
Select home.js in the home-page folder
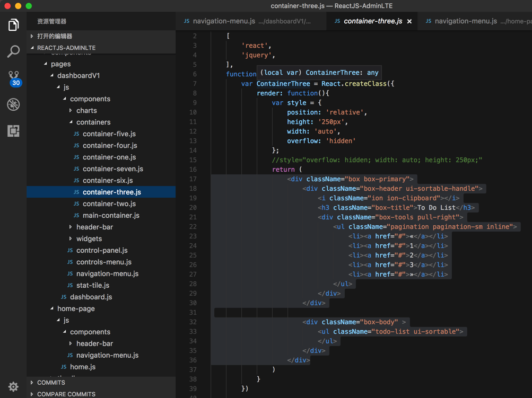pos(83,367)
